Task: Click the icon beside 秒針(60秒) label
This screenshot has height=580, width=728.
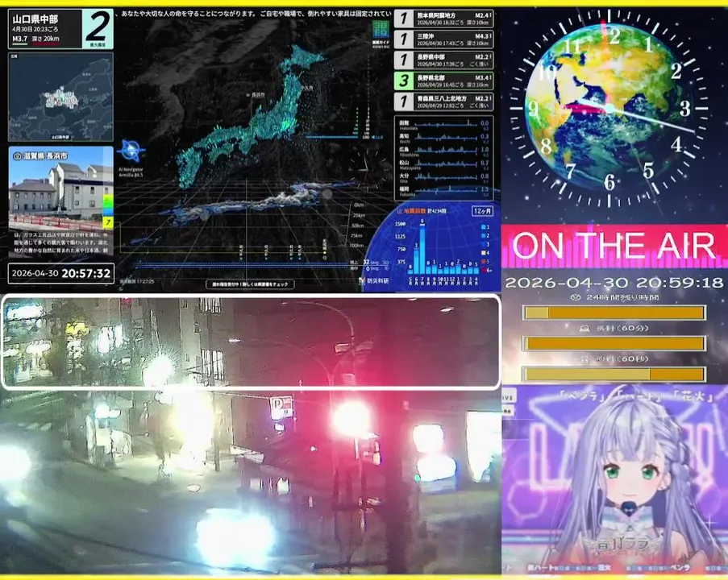Action: (x=584, y=358)
